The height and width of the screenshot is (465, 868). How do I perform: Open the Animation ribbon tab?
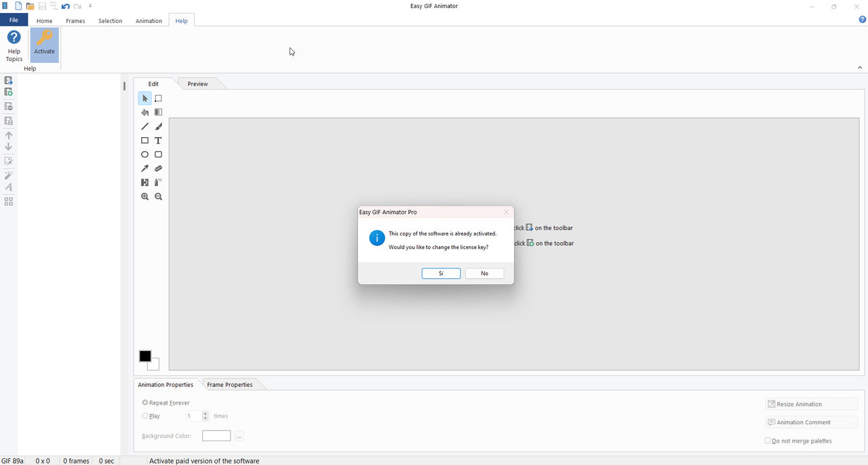149,21
